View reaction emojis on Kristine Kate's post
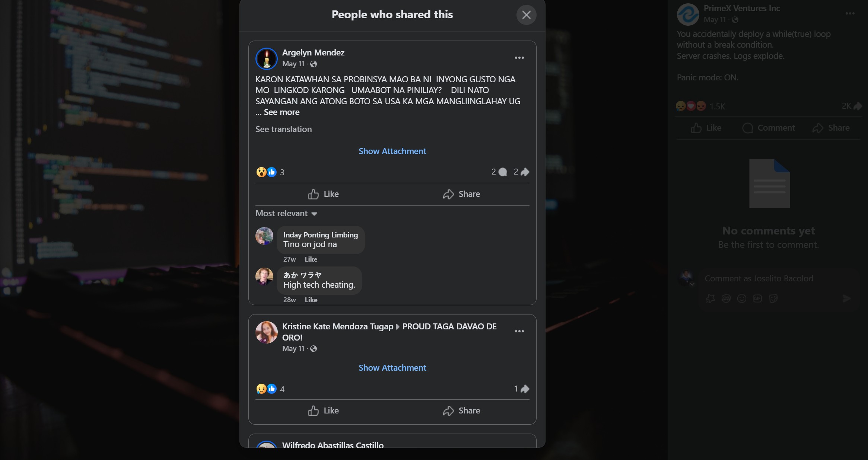Image resolution: width=868 pixels, height=460 pixels. click(270, 389)
